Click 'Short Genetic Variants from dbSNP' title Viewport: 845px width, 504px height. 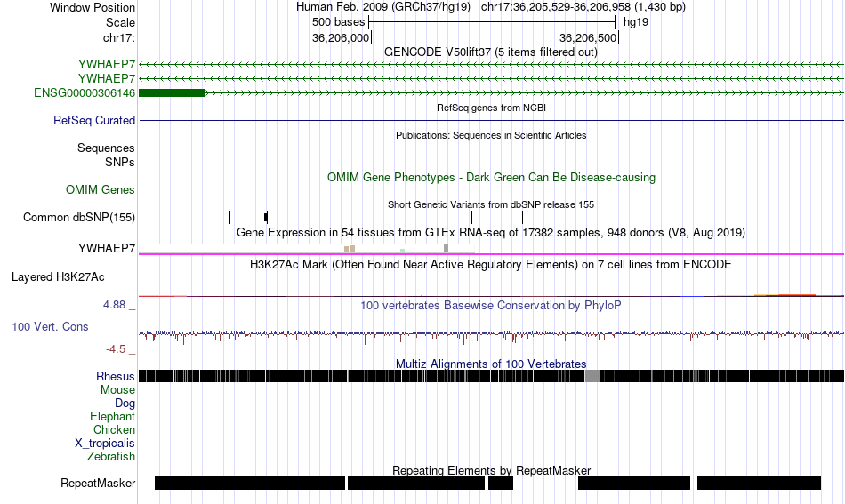click(x=491, y=204)
